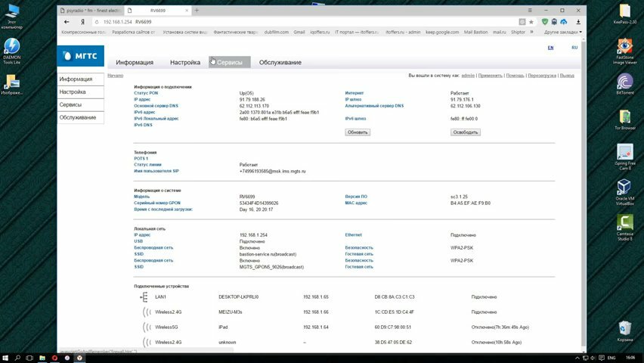Open the keep.google.com bookmark
644x363 pixels.
tap(442, 32)
